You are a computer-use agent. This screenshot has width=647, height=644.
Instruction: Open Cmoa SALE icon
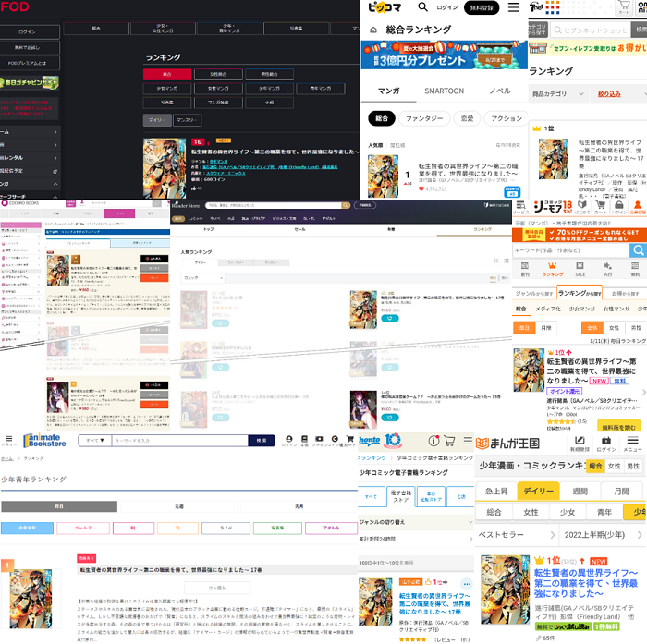[580, 269]
